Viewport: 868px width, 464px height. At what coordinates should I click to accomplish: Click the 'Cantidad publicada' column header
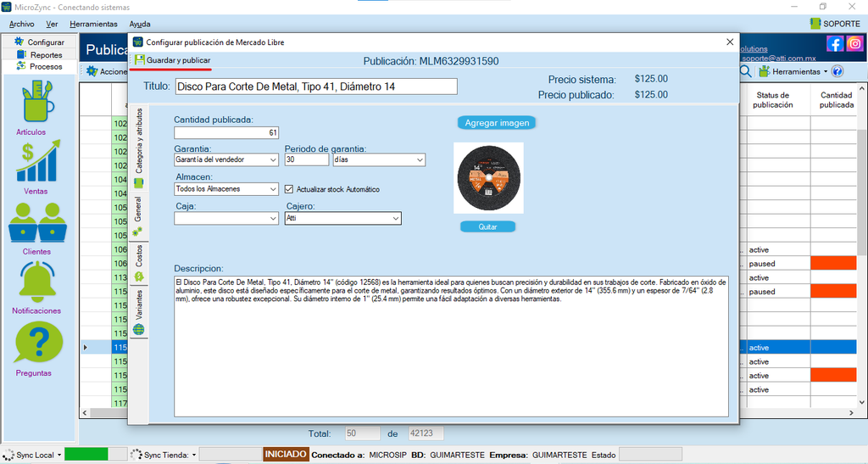tap(836, 100)
